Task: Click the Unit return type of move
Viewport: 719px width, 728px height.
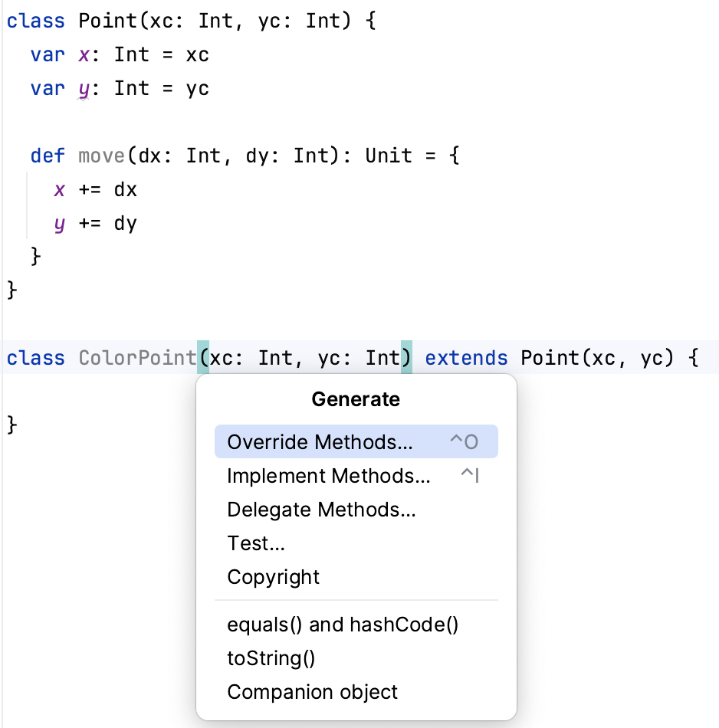Action: [388, 156]
